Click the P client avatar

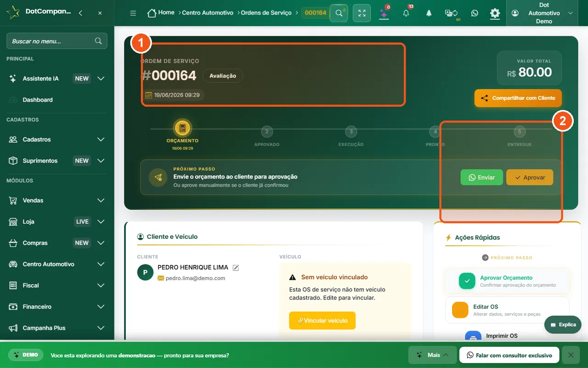(x=145, y=272)
